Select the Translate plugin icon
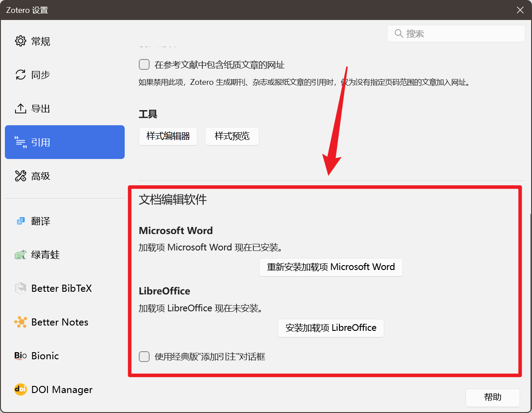The image size is (532, 413). (20, 221)
